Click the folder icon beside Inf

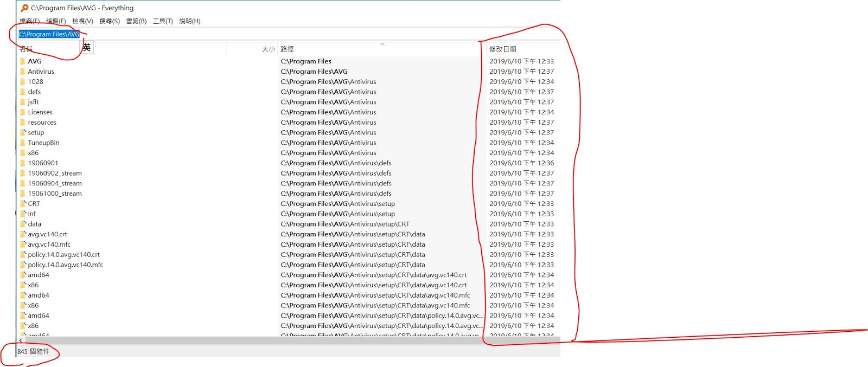(23, 214)
